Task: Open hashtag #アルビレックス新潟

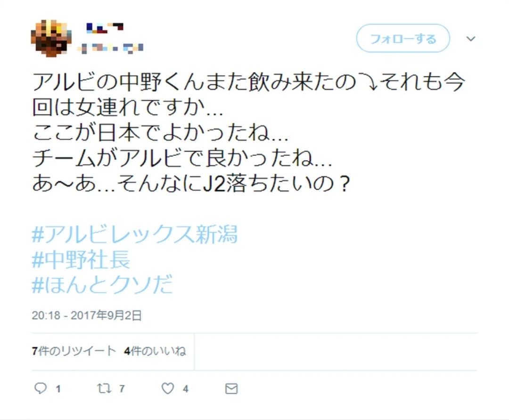Action: click(x=135, y=234)
